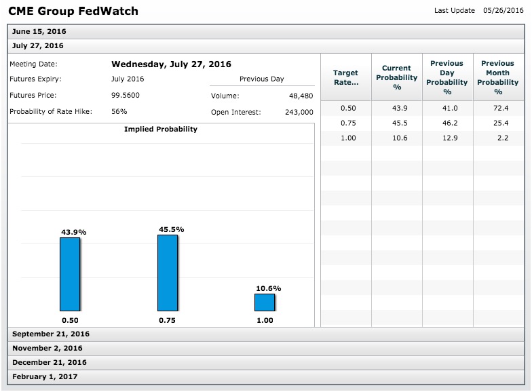The image size is (532, 392).
Task: Click the 10.6% label above the bar
Action: [269, 289]
